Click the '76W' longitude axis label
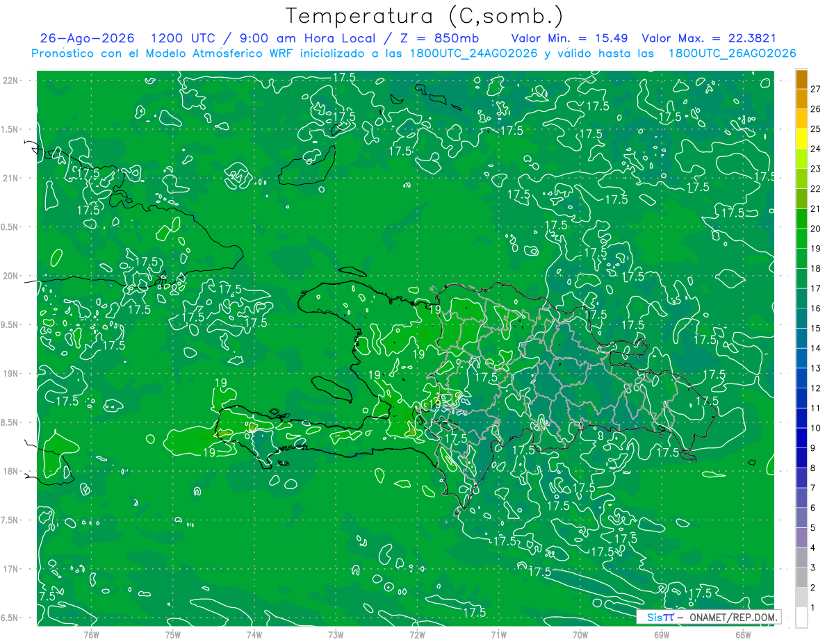Viewport: 834px width, 644px height. 91,635
